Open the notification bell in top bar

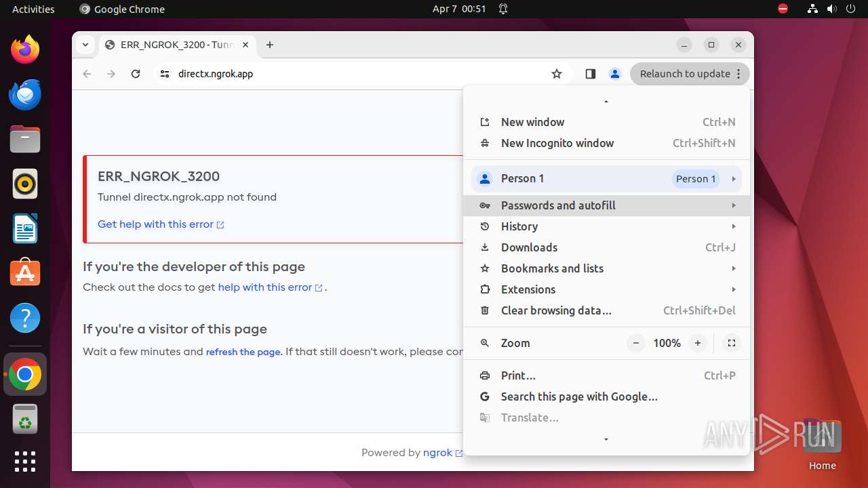[x=503, y=9]
